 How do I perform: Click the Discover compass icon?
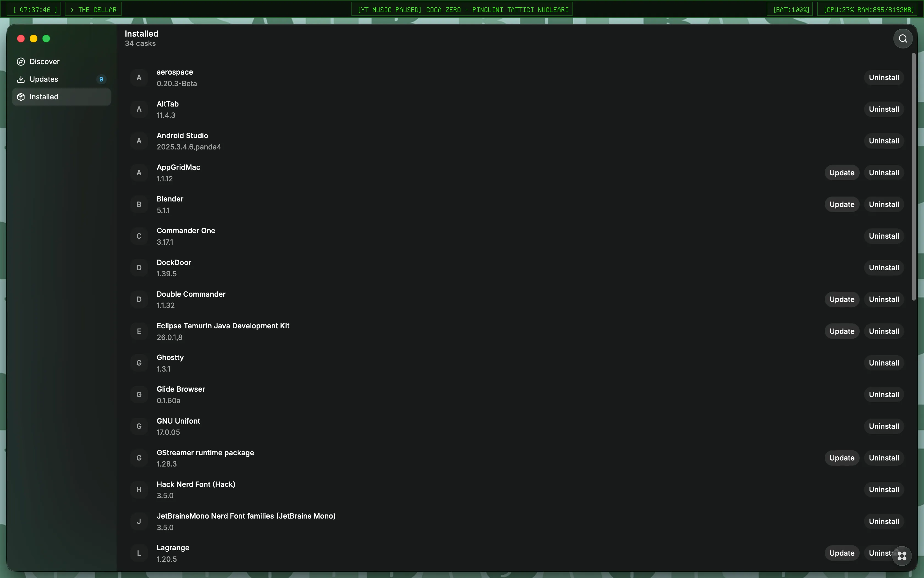tap(21, 62)
